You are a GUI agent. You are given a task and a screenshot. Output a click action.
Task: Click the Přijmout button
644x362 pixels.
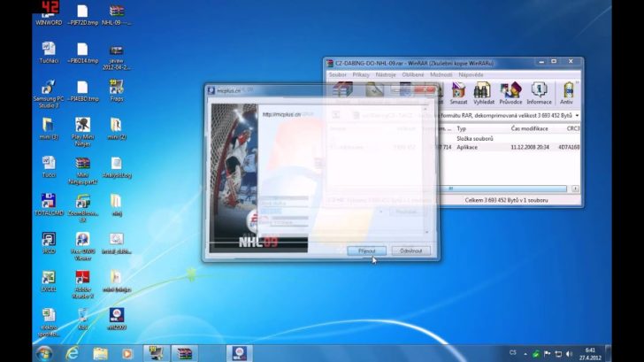point(365,250)
